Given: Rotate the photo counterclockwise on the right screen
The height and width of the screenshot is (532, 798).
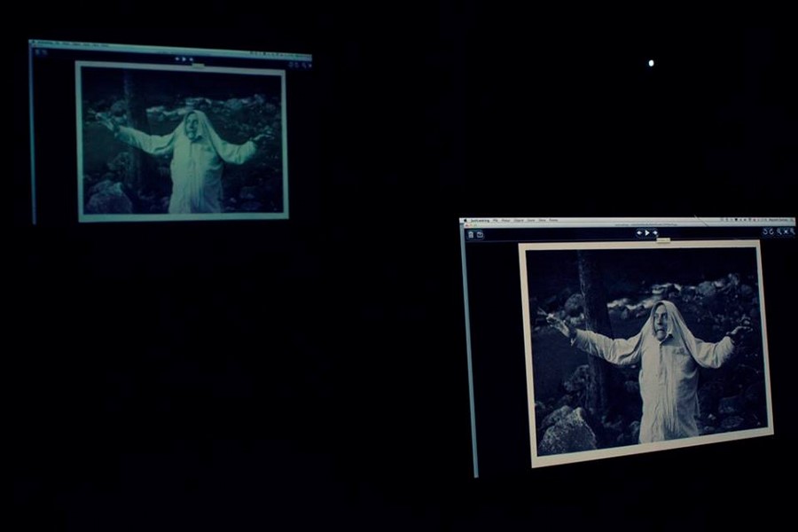Looking at the screenshot, I should (765, 231).
